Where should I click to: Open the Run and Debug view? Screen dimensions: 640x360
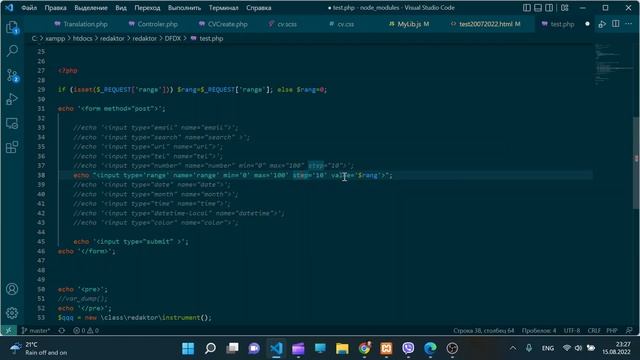12,99
